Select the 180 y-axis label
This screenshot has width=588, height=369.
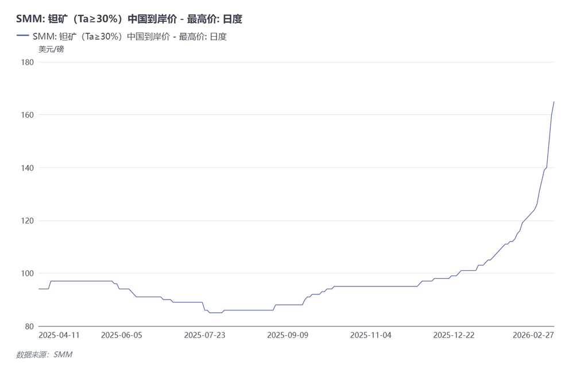point(28,62)
